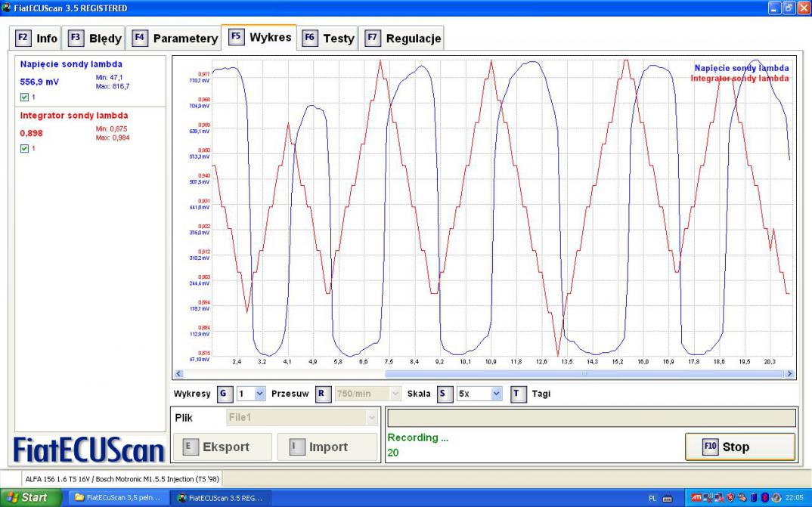Uncheck Napięcie sondy lambda graph checkbox
This screenshot has width=812, height=507.
pyautogui.click(x=25, y=97)
